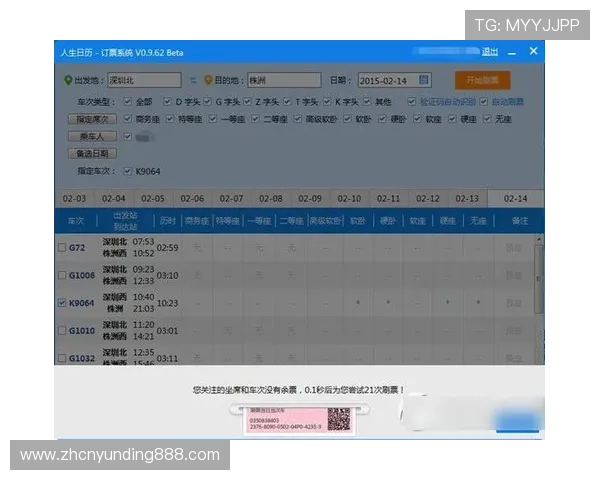Edit the 日期 date field 2015-02-14

tap(395, 80)
